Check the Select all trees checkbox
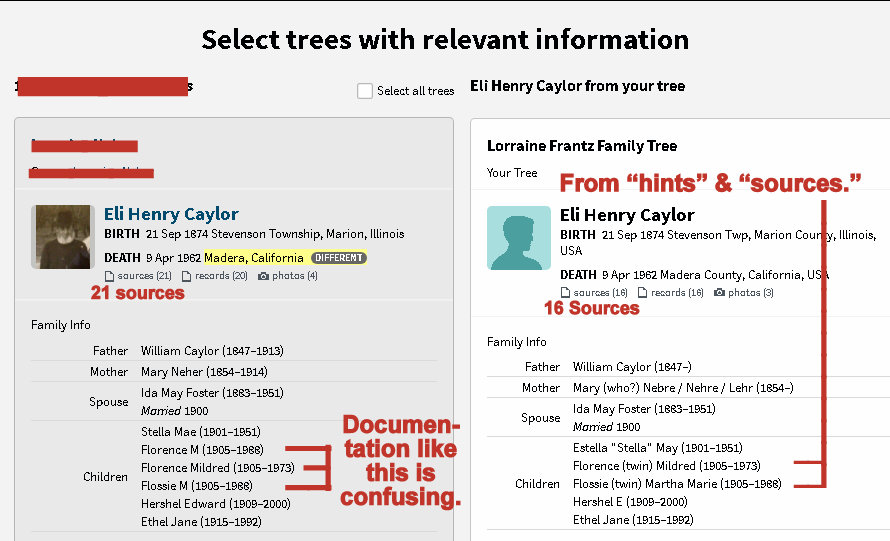Screen dimensions: 890x541 (x=365, y=91)
